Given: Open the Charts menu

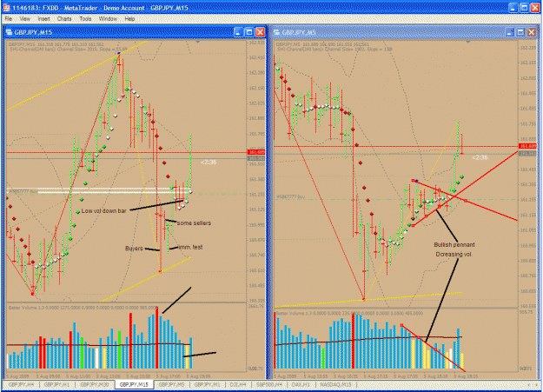Looking at the screenshot, I should pos(64,19).
